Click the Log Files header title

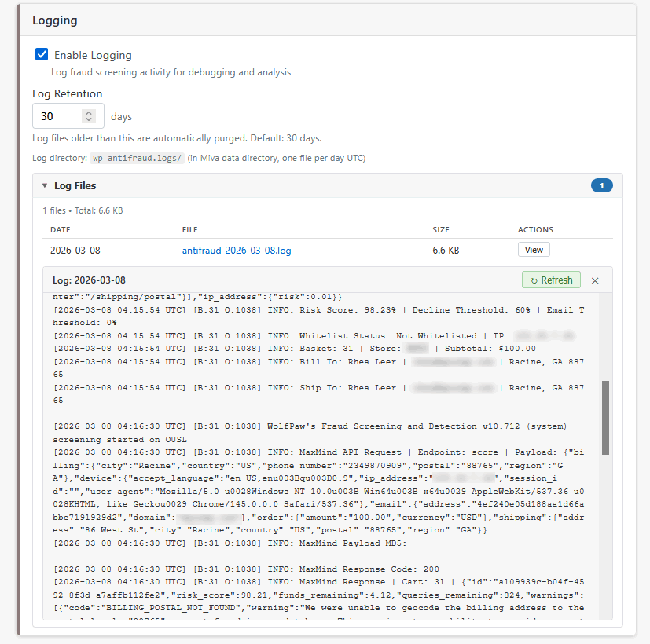point(75,186)
